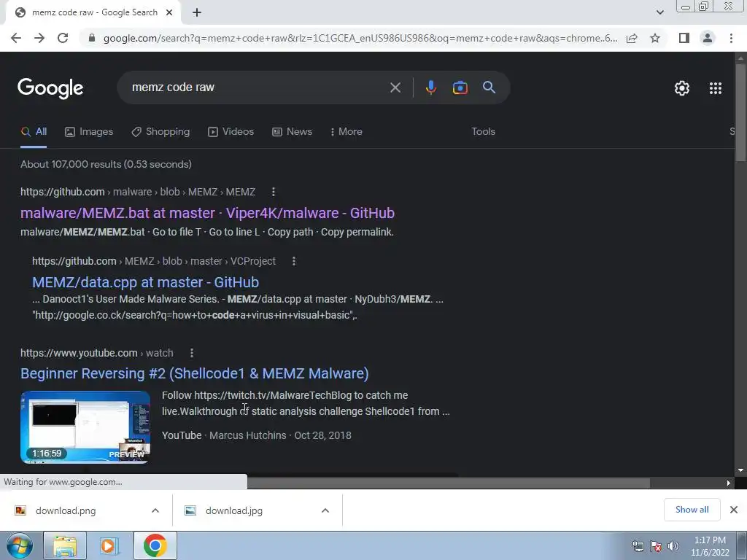
Task: Reload the current page
Action: 63,38
